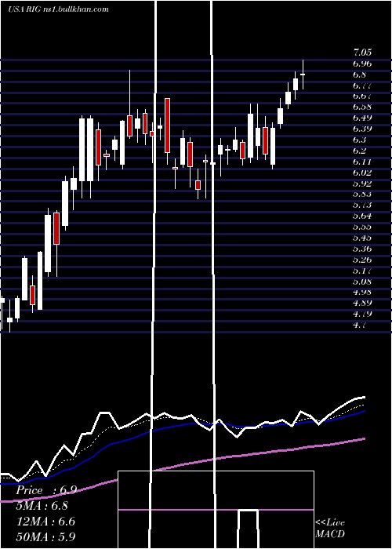Click the 6.96 price axis label

click(362, 64)
